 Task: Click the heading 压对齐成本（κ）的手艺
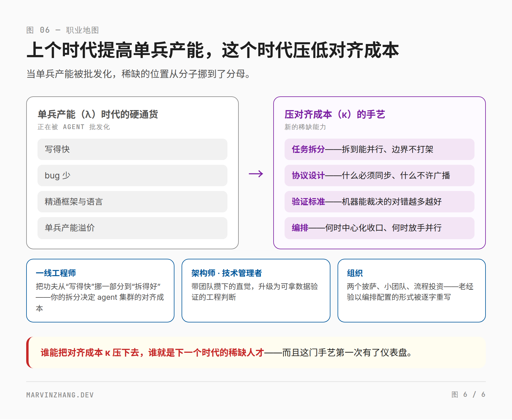335,114
